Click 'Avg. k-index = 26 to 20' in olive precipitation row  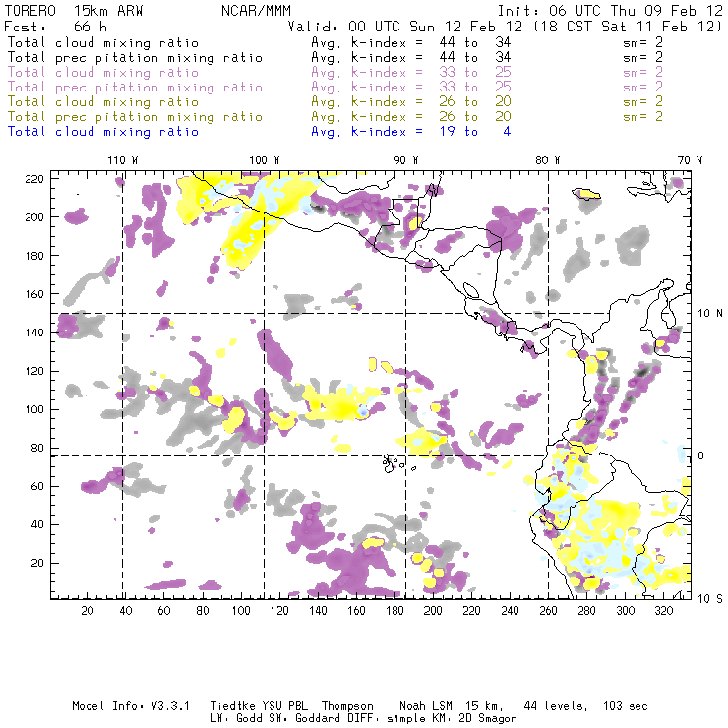[x=411, y=116]
